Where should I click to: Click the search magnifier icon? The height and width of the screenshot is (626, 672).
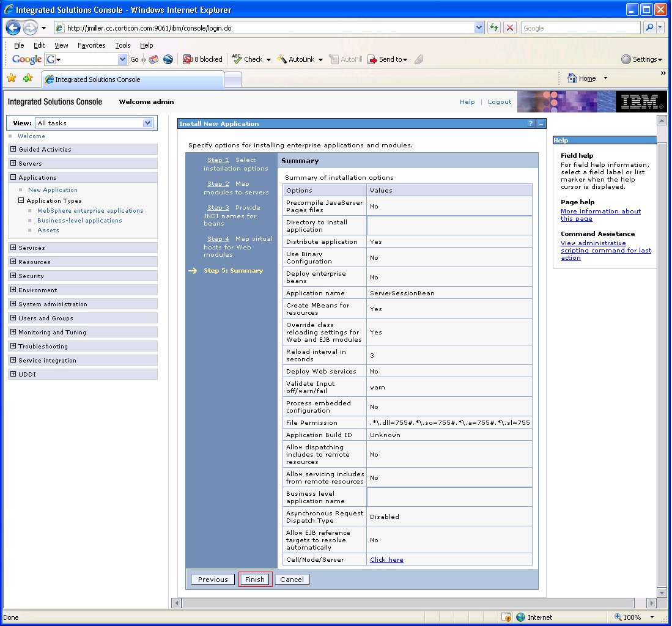coord(650,28)
